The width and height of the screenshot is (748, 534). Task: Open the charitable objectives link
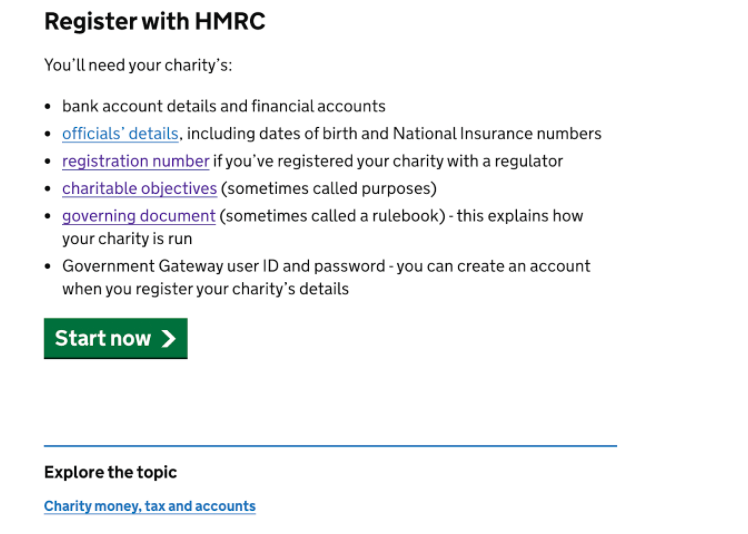pyautogui.click(x=139, y=188)
